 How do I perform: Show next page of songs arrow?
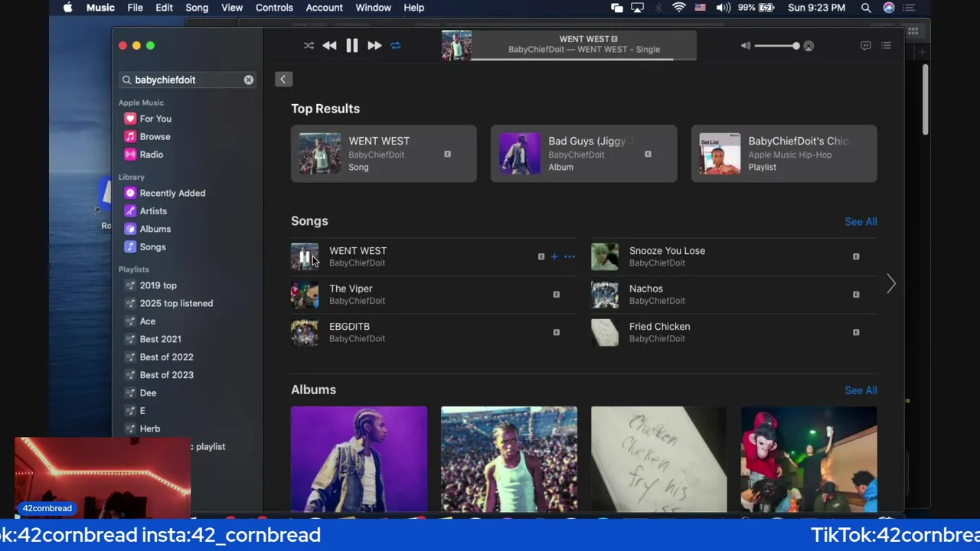tap(891, 284)
